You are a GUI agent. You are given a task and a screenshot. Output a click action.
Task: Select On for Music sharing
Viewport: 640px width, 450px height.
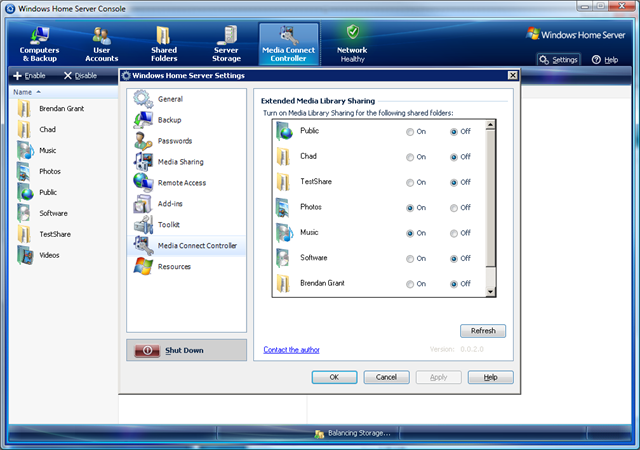410,233
